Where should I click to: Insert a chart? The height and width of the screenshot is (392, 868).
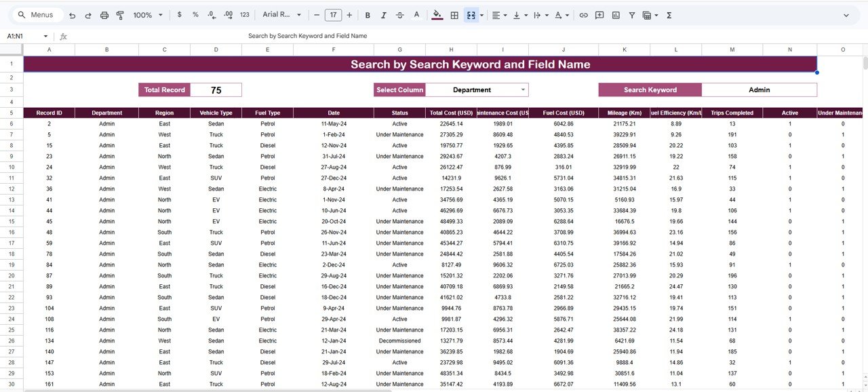[615, 14]
